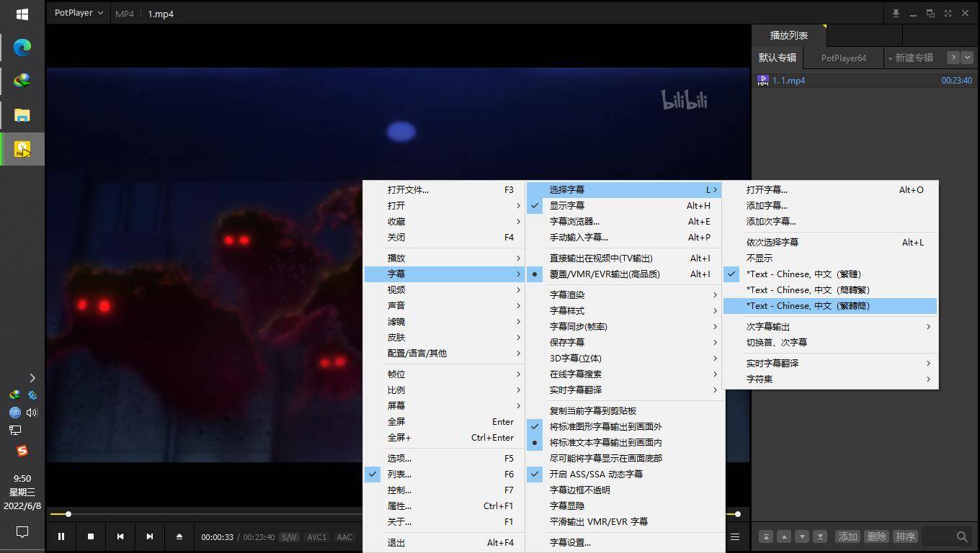Click the 删除 button in playlist
980x553 pixels.
pyautogui.click(x=876, y=536)
